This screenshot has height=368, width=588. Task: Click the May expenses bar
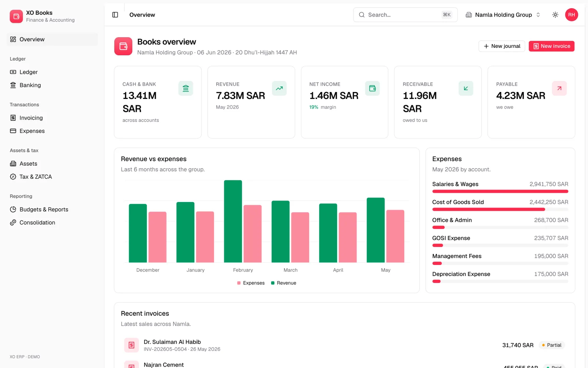395,236
